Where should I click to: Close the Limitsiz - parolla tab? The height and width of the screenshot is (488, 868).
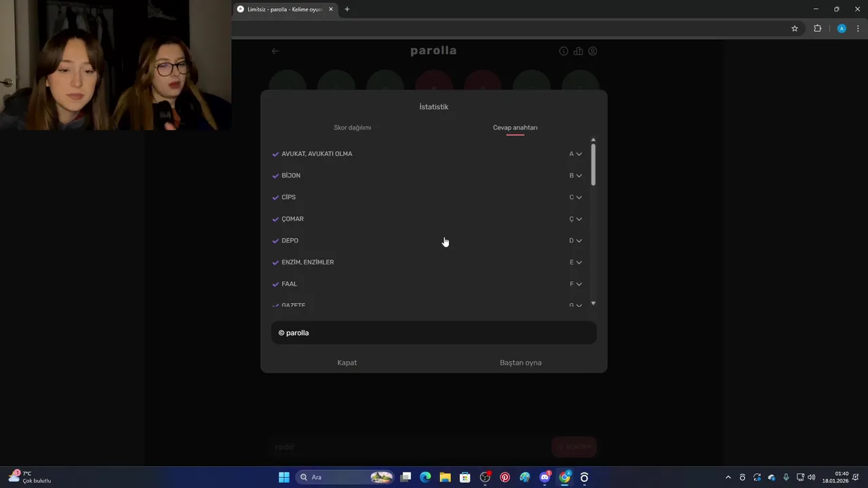click(x=331, y=9)
